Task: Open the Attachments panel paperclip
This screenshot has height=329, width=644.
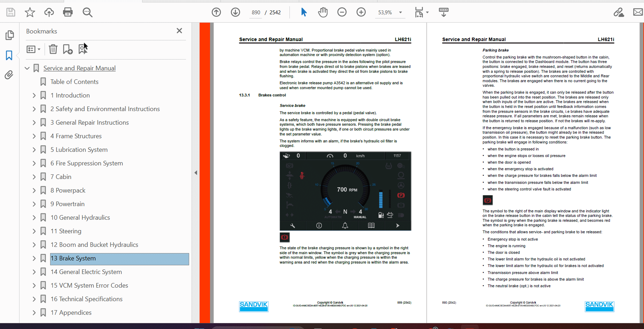Action: 9,75
